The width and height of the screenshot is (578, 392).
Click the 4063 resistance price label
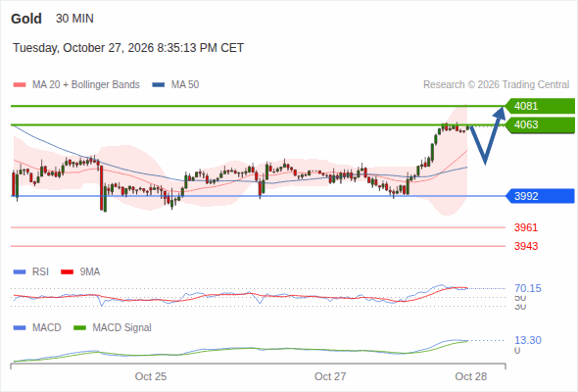click(540, 125)
